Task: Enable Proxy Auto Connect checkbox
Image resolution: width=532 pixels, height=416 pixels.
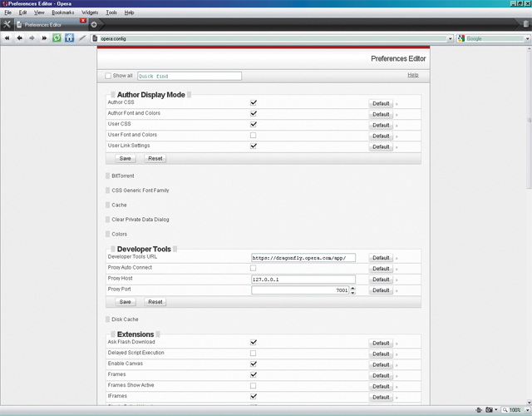Action: (x=253, y=268)
